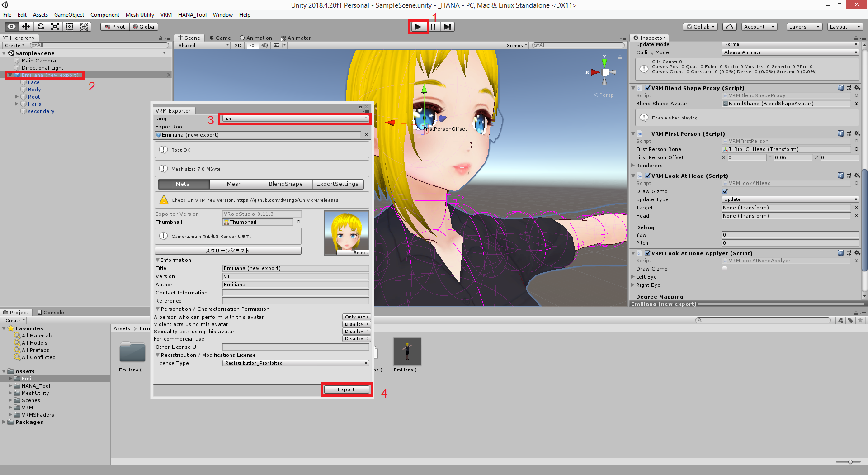Switch to ExportSettings tab
868x475 pixels.
tap(337, 184)
